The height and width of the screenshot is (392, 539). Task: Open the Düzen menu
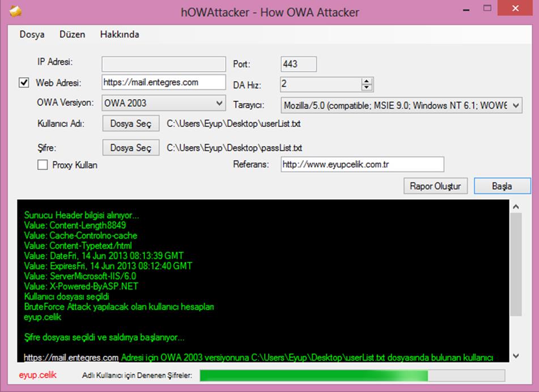click(72, 35)
